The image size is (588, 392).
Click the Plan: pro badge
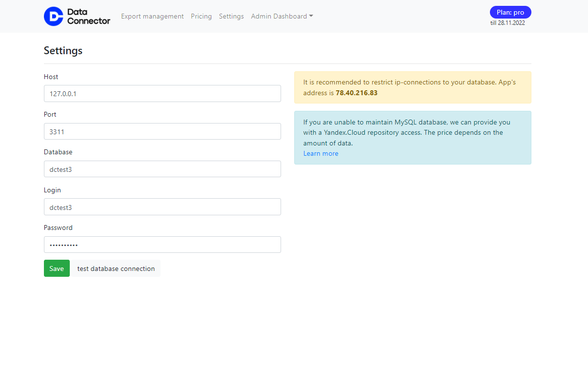pos(510,12)
